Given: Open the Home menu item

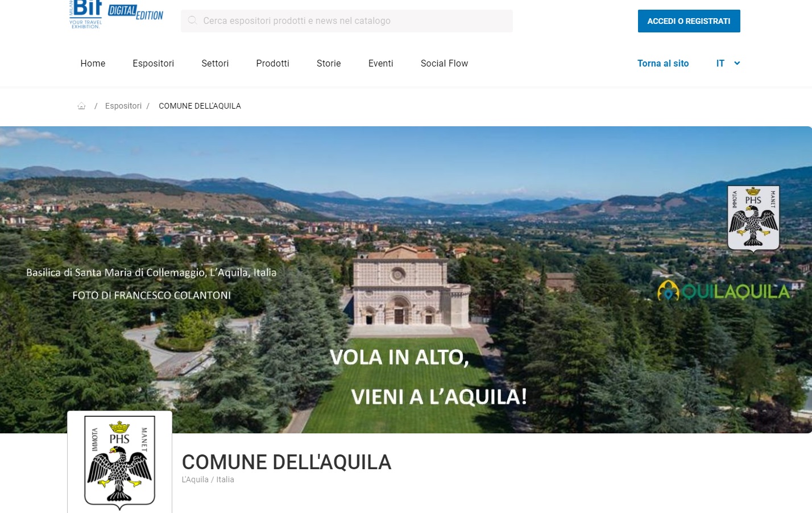Looking at the screenshot, I should (93, 63).
